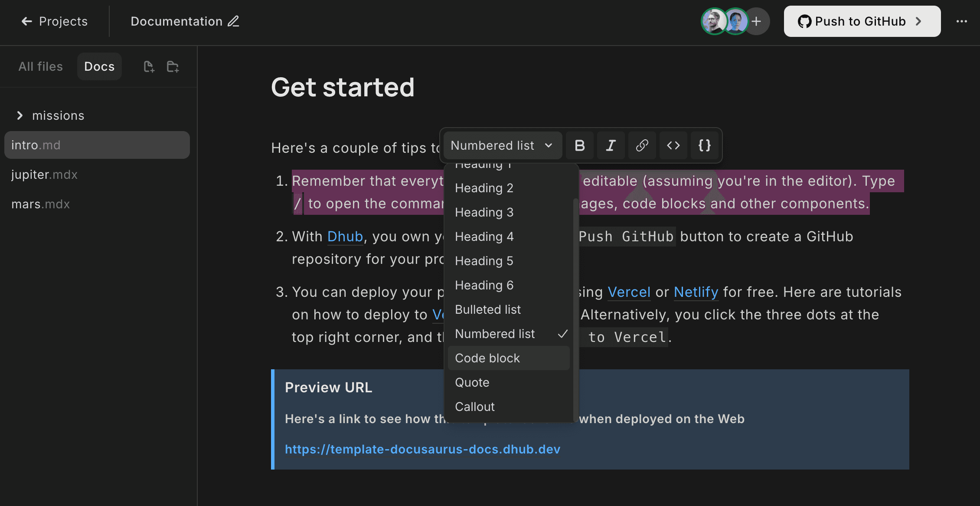The width and height of the screenshot is (980, 506).
Task: Open template-docusaurus-docs.dhub.dev preview link
Action: [x=422, y=449]
